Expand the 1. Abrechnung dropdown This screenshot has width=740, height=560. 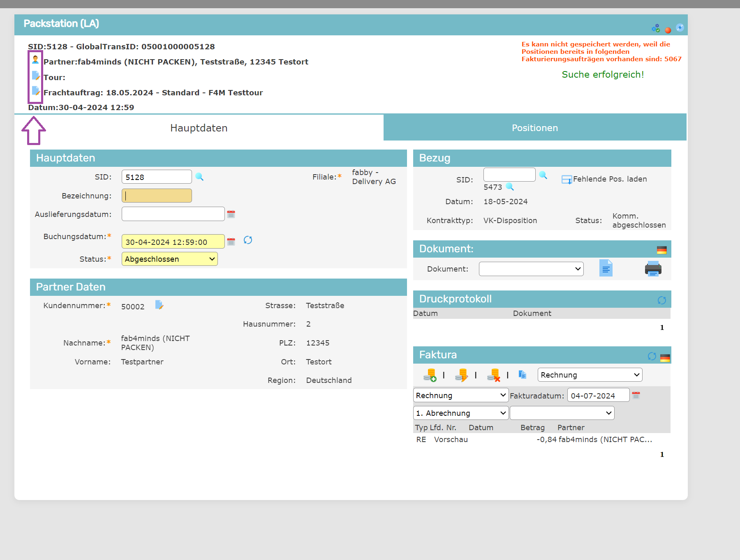(460, 413)
